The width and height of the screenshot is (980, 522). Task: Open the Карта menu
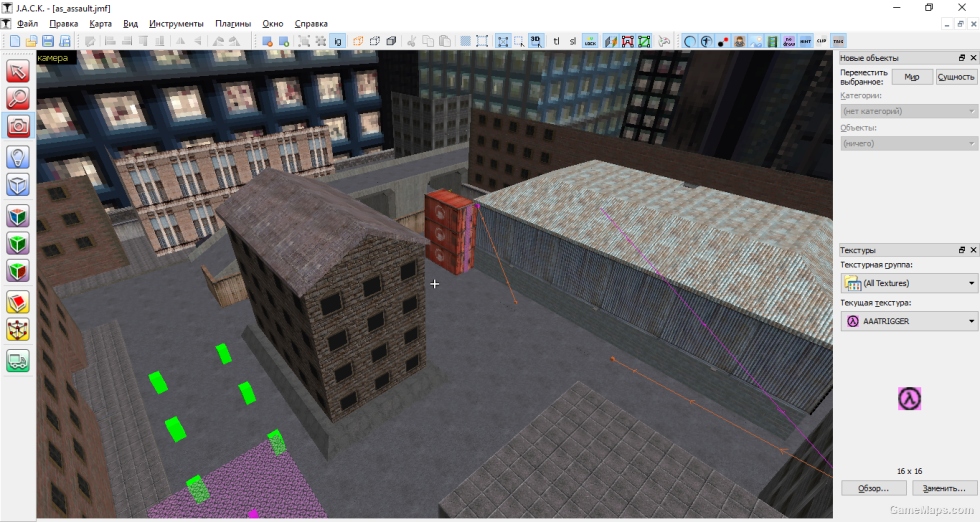click(100, 24)
